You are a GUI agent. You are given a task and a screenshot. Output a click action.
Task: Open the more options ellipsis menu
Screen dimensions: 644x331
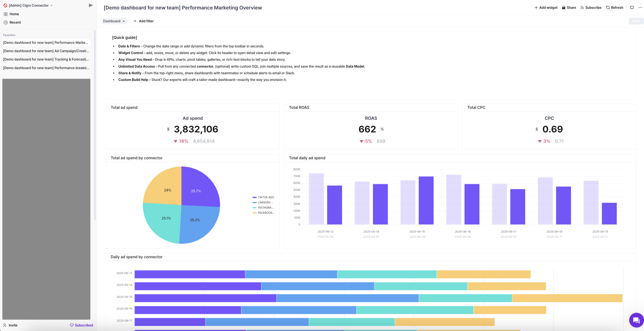click(x=640, y=8)
